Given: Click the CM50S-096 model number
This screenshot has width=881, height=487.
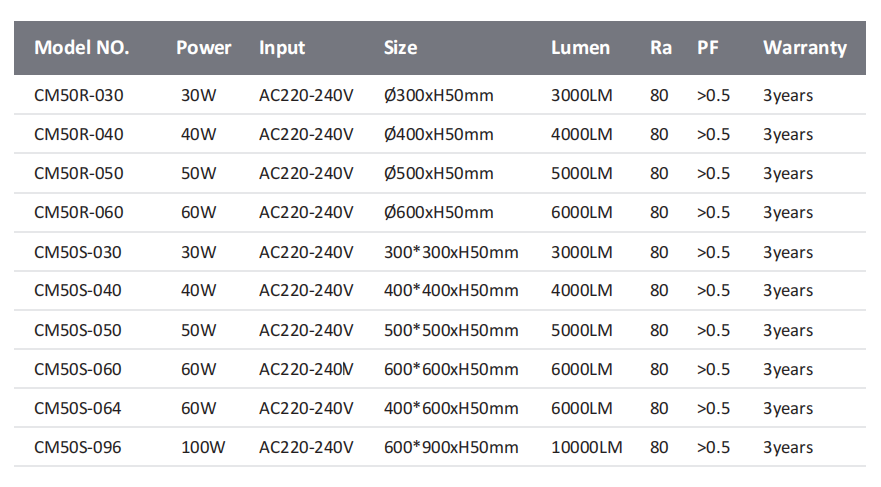Looking at the screenshot, I should click(78, 448).
